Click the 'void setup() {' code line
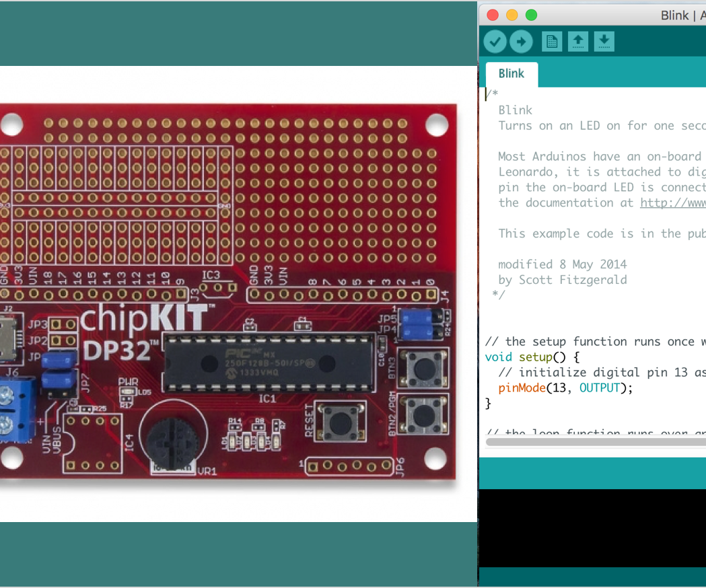This screenshot has width=706, height=588. pos(532,357)
